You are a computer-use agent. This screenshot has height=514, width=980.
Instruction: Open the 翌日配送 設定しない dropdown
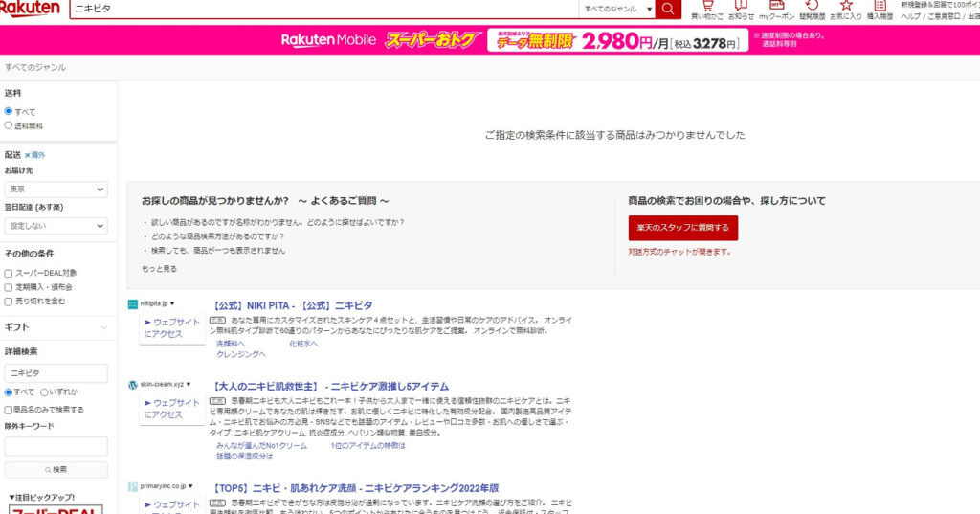[x=56, y=226]
